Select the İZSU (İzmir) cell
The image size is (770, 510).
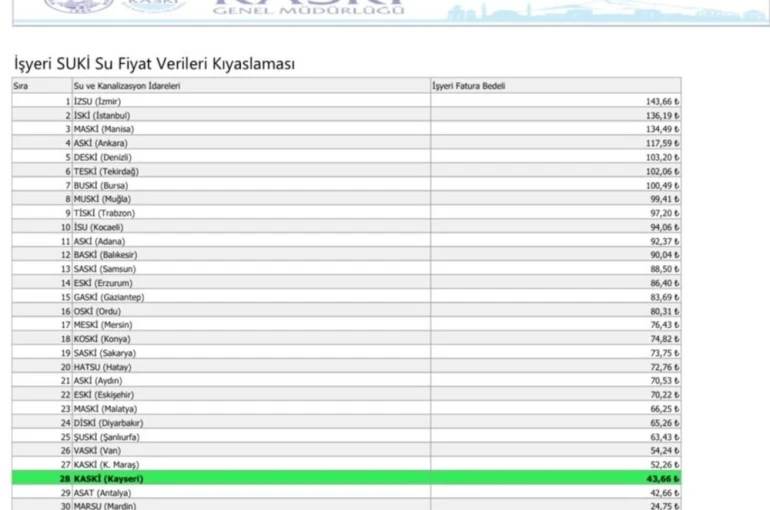click(97, 101)
